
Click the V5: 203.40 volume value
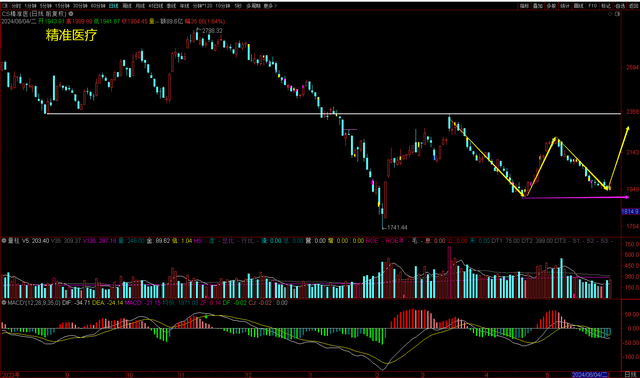[36, 241]
